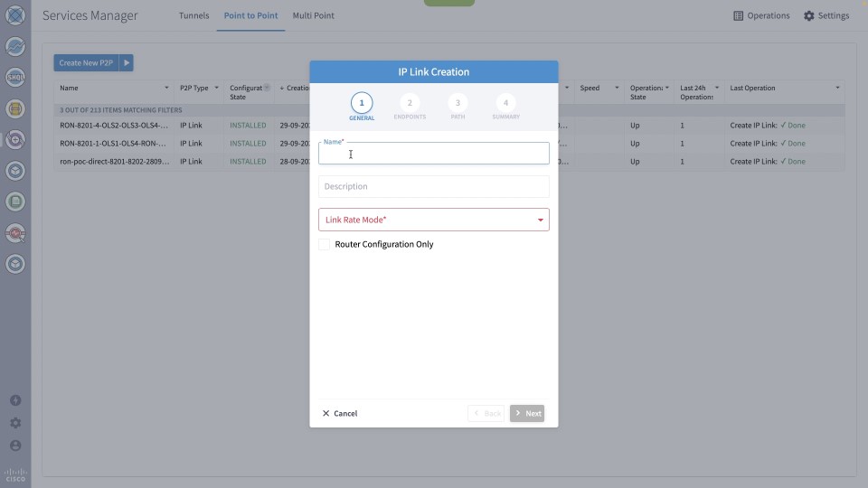Click INSTALLED in the ron-poc-direct row
Screen dimensions: 868x488
click(248, 162)
